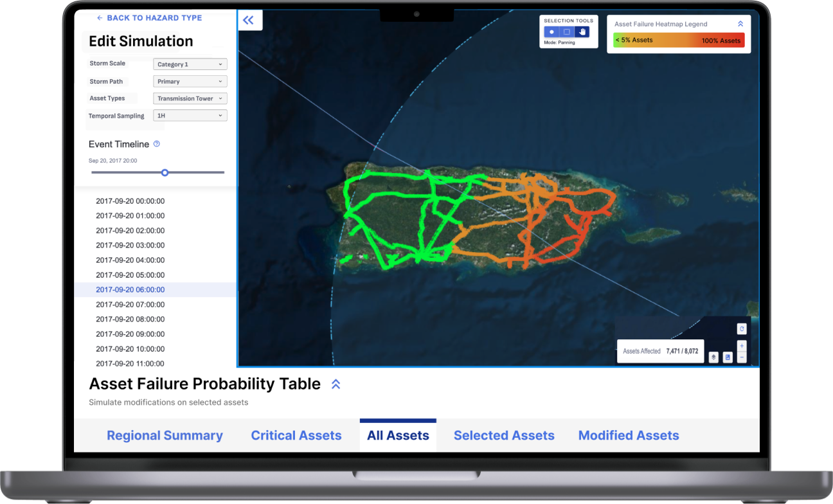Select the All Assets tab

pyautogui.click(x=398, y=435)
